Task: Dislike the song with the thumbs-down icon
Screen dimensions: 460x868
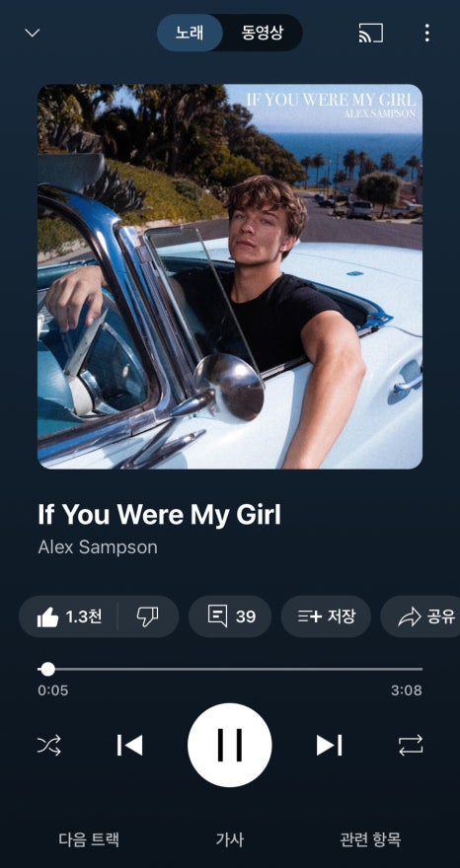Action: coord(148,616)
